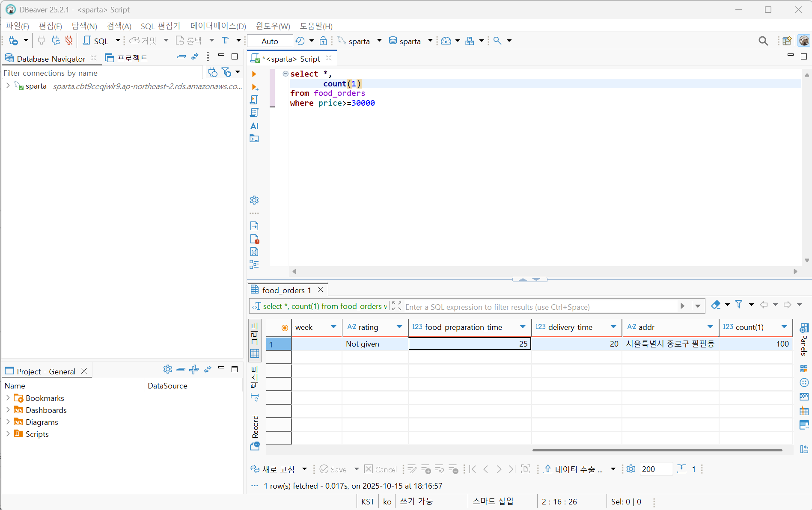Click the fetch size input showing 200
This screenshot has height=510, width=812.
coord(656,469)
